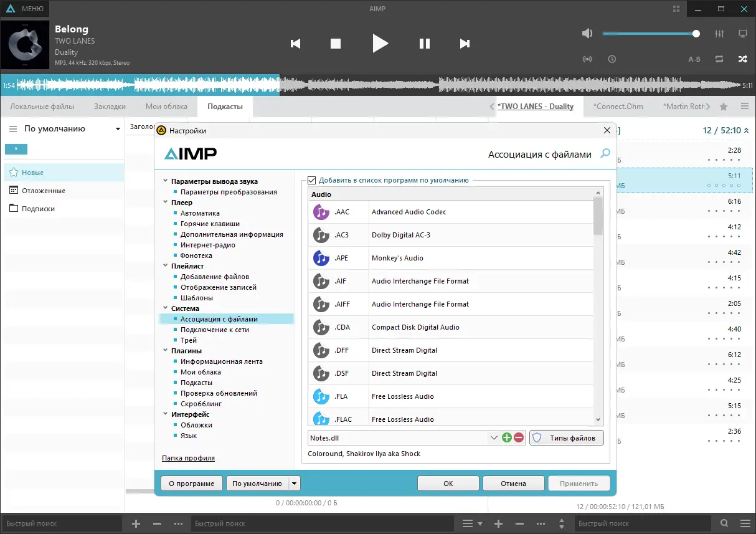Collapse the Система tree section
The width and height of the screenshot is (756, 534).
pyautogui.click(x=165, y=308)
